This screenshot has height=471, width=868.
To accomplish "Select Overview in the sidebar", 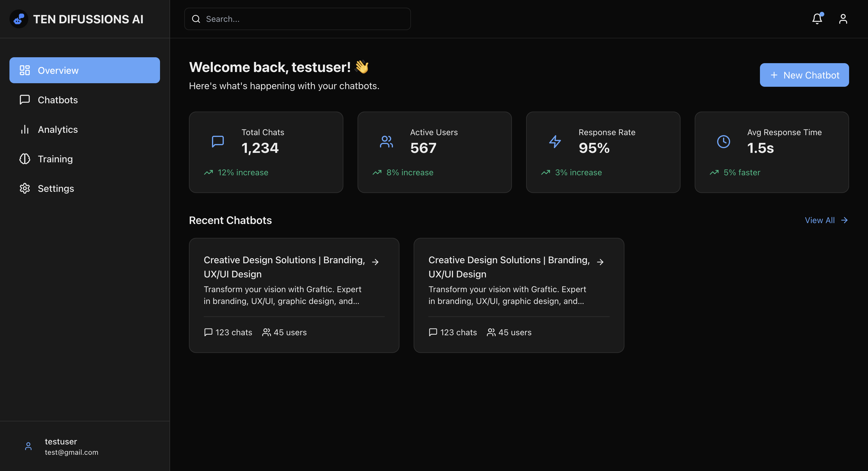I will [x=84, y=70].
